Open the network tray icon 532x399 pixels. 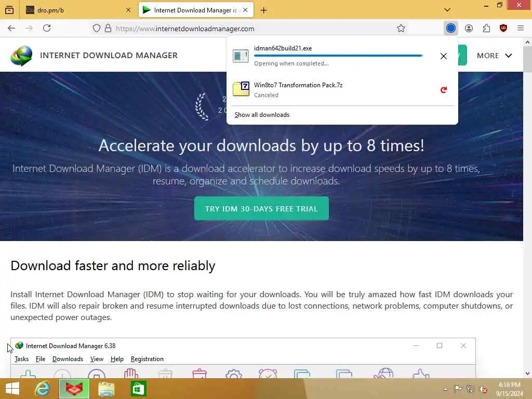click(470, 389)
